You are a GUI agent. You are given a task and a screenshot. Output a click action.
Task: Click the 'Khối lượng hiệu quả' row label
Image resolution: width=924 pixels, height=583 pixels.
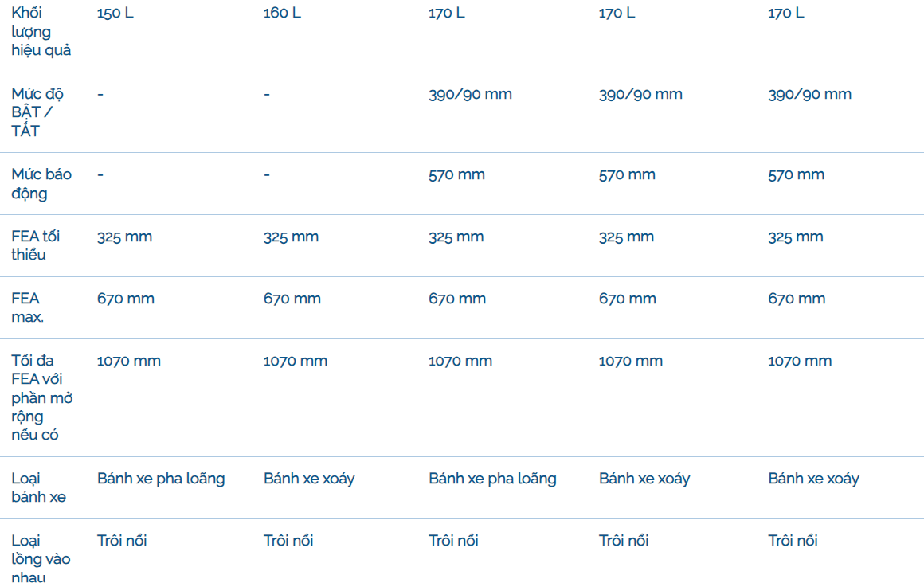click(41, 32)
